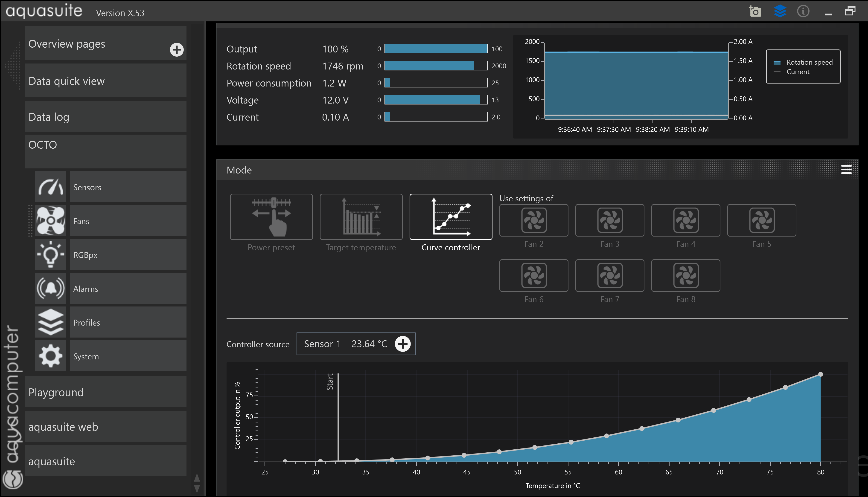Open the info icon in title bar
Viewport: 868px width, 497px height.
[x=803, y=11]
